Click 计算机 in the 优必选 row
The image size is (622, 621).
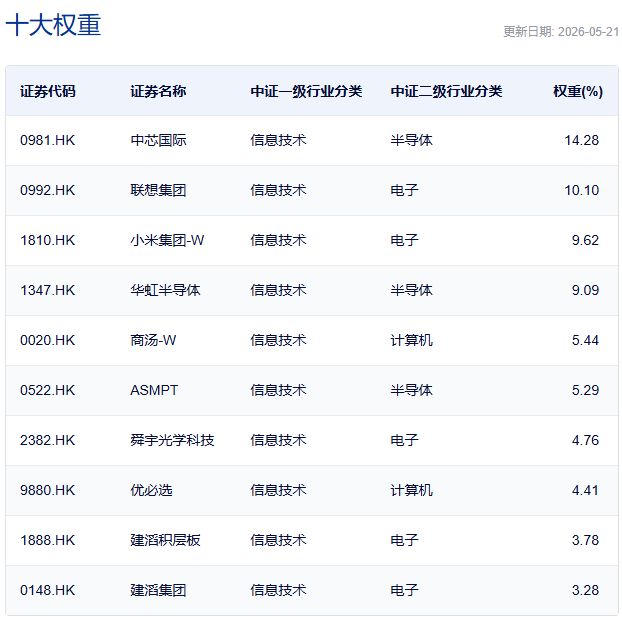[x=411, y=490]
